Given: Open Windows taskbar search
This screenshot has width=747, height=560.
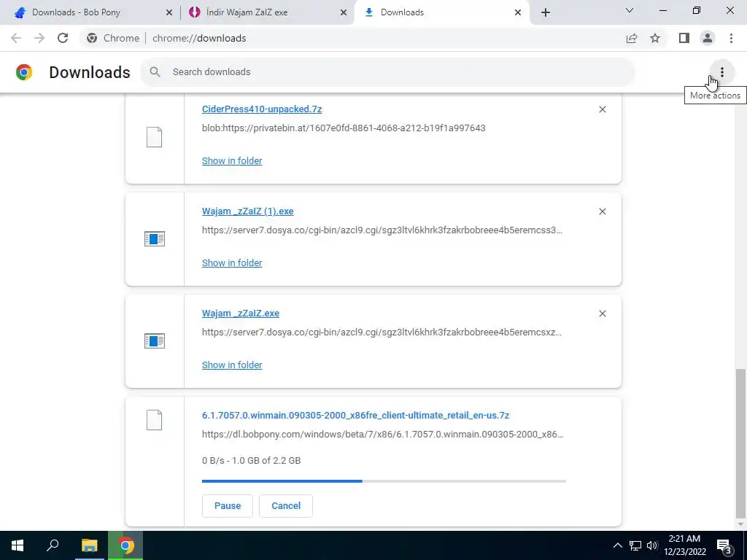Looking at the screenshot, I should pyautogui.click(x=53, y=545).
